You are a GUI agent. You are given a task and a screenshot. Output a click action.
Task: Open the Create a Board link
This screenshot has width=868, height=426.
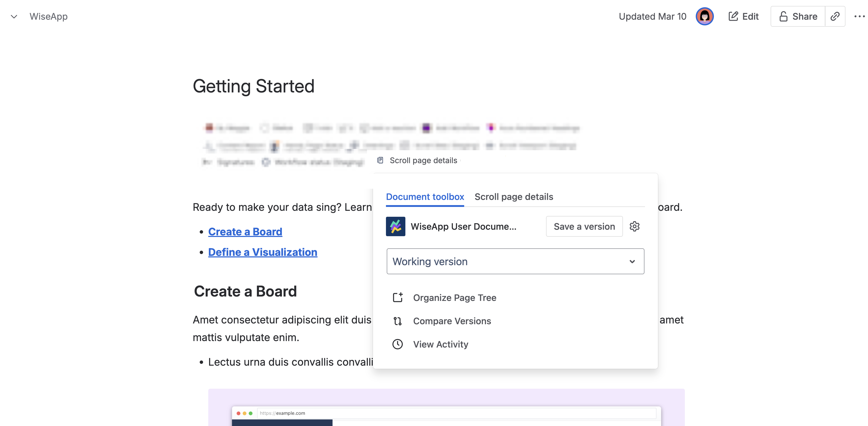[245, 232]
